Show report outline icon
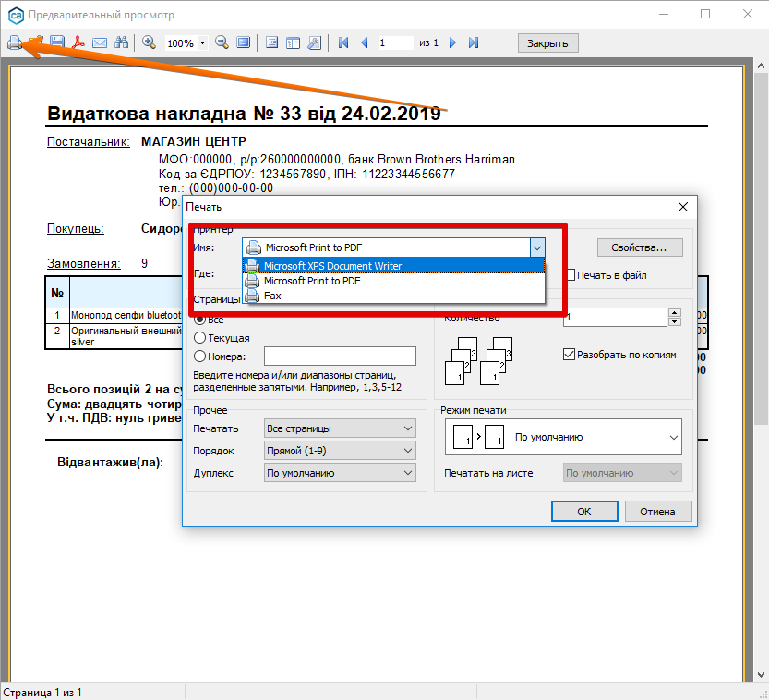Image resolution: width=769 pixels, height=700 pixels. 271,42
